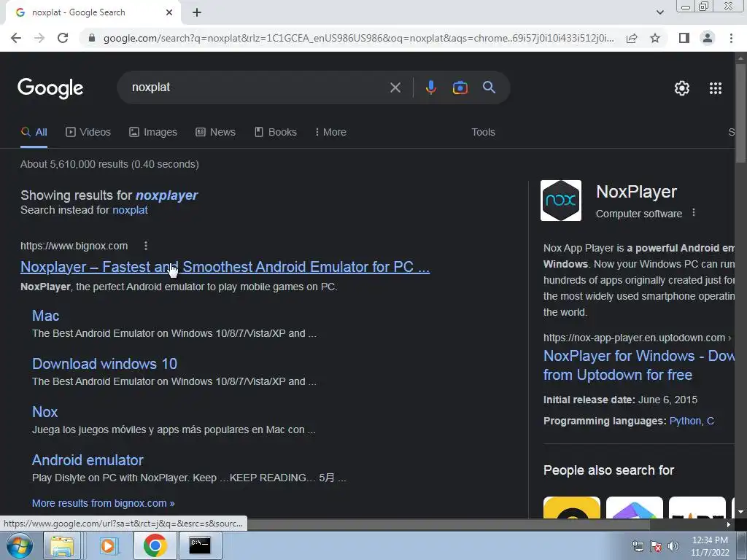The image size is (747, 560).
Task: Click the https://www.bignox.com URL text
Action: coord(74,246)
